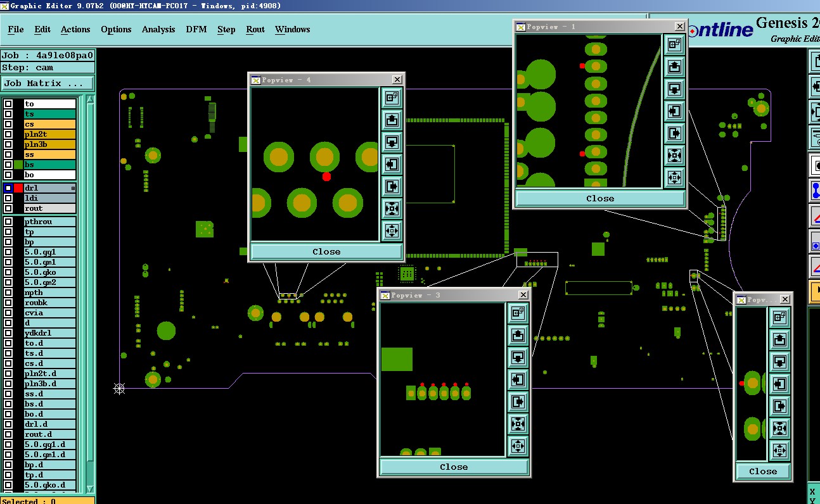820x504 pixels.
Task: Click the layer list scroll-down arrow
Action: click(90, 489)
